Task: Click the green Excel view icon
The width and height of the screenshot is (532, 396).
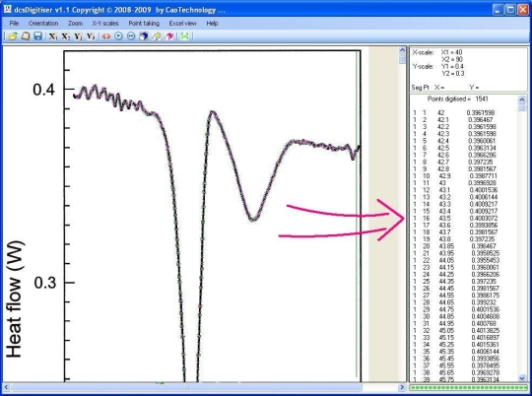Action: coord(184,36)
